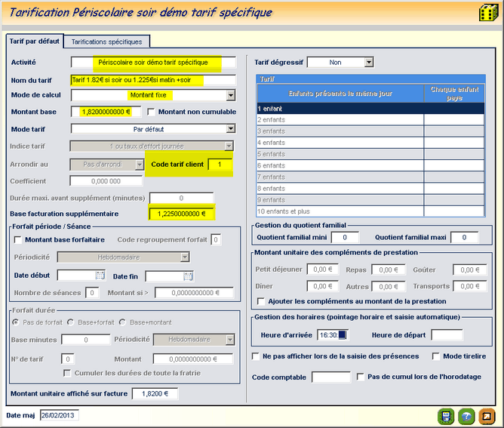Click the Nom du tarif text field
This screenshot has height=428, width=504.
click(x=153, y=79)
